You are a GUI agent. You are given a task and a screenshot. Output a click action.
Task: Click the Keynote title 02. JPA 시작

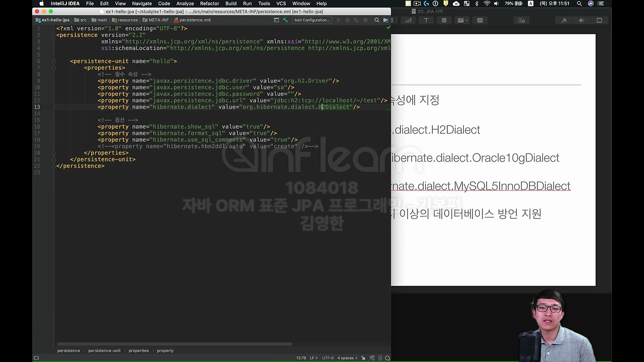427,11
